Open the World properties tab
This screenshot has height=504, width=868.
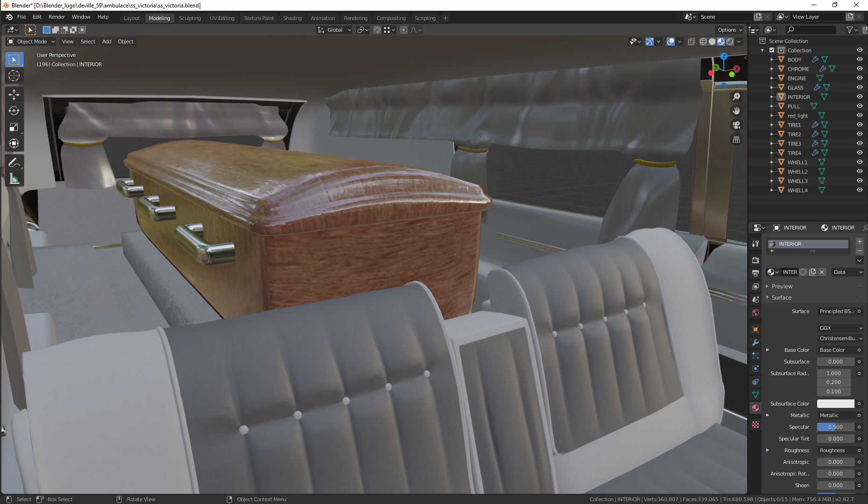click(x=756, y=313)
